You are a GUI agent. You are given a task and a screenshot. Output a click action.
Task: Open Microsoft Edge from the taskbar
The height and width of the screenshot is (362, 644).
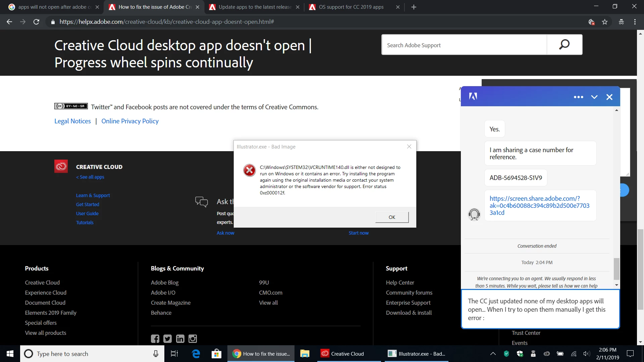(196, 354)
